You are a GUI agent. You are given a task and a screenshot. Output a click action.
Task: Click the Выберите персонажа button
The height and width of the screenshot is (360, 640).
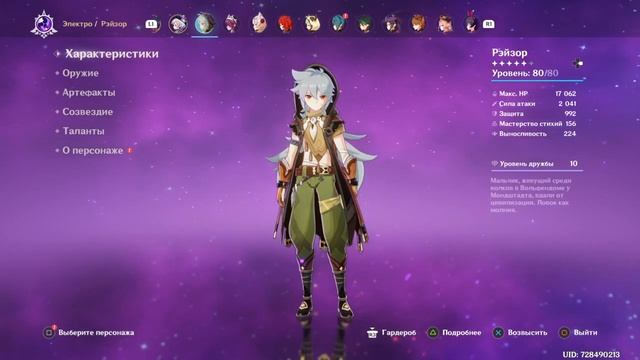pyautogui.click(x=96, y=333)
